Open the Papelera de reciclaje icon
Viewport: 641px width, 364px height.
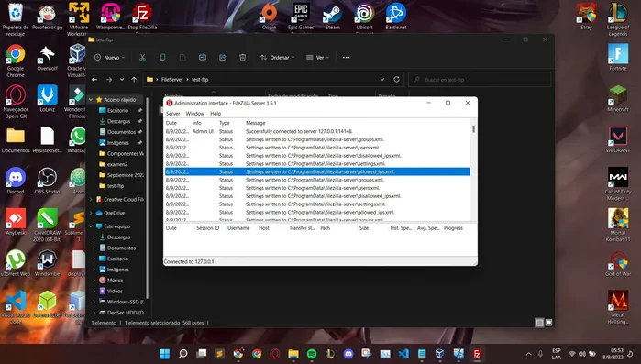(x=16, y=18)
